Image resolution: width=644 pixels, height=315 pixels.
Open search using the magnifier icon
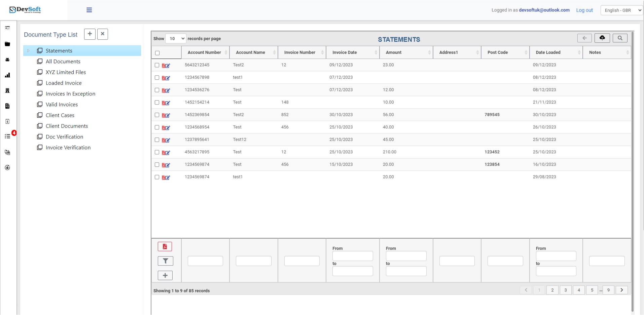[x=619, y=38]
